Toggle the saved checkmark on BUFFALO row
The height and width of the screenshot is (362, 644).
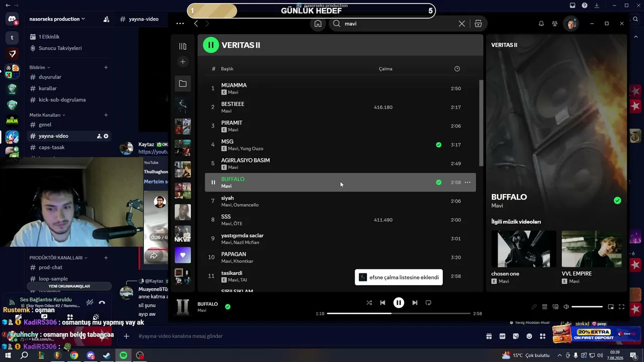pos(439,183)
